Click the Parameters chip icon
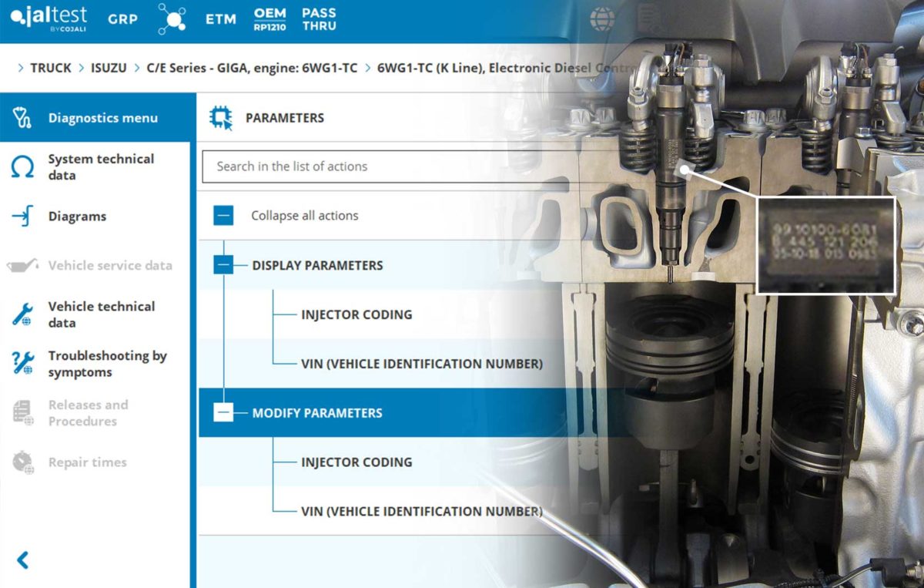 [221, 118]
